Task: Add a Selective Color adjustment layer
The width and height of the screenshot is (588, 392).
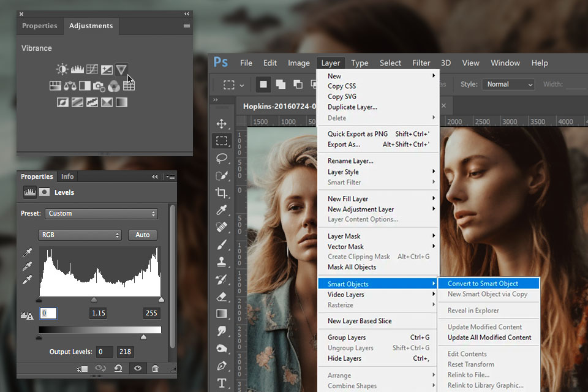Action: pyautogui.click(x=107, y=102)
